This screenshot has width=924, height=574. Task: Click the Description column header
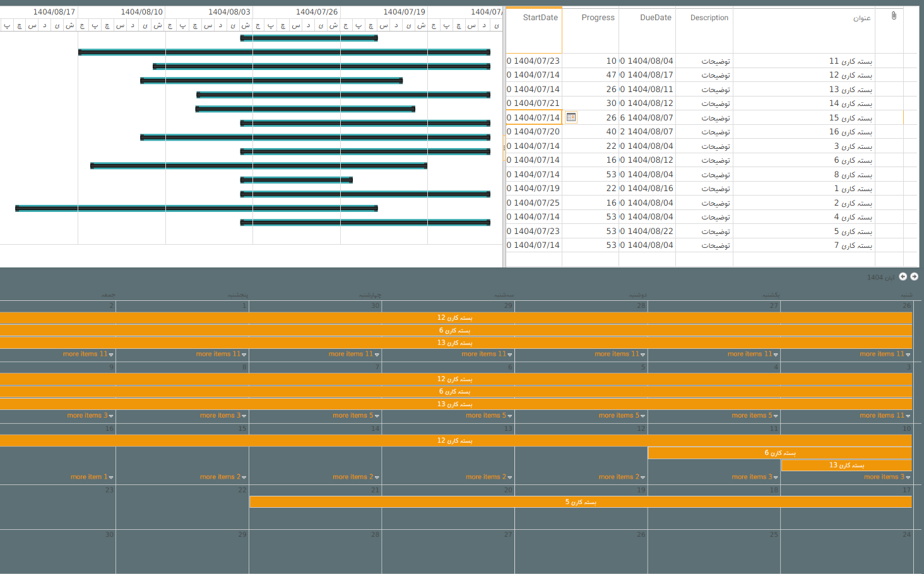(709, 18)
